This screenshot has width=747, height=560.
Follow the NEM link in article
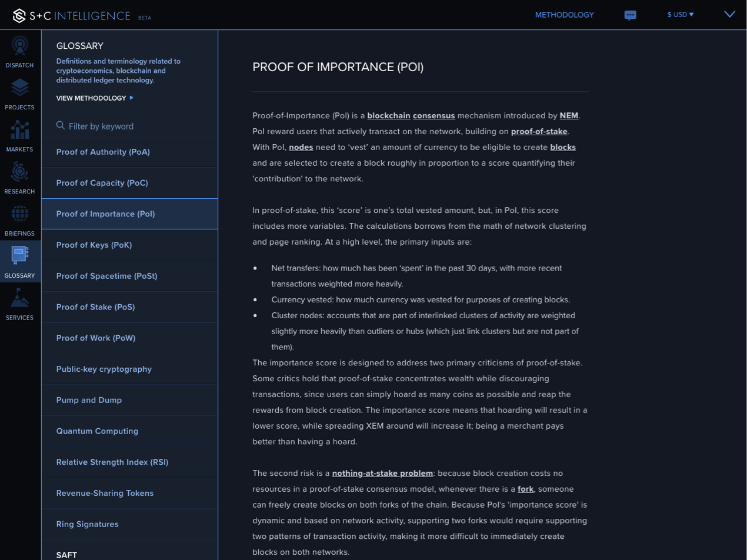click(x=569, y=116)
